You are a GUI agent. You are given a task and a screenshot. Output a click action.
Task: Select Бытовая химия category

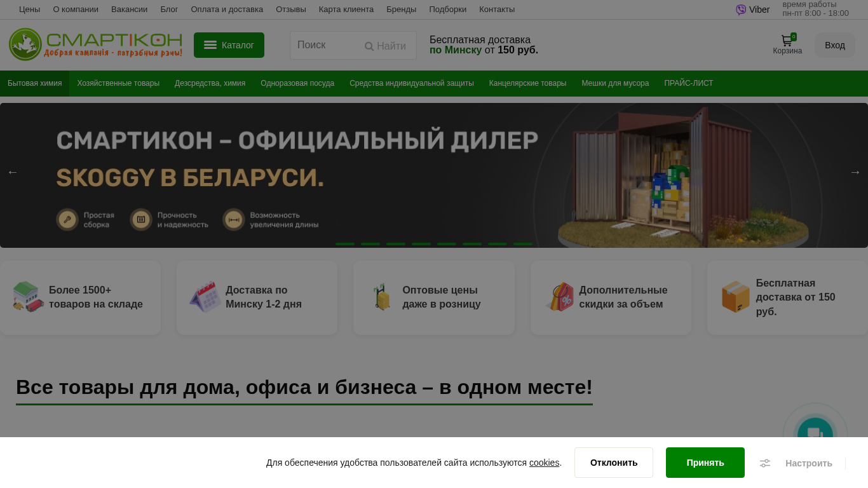(35, 83)
